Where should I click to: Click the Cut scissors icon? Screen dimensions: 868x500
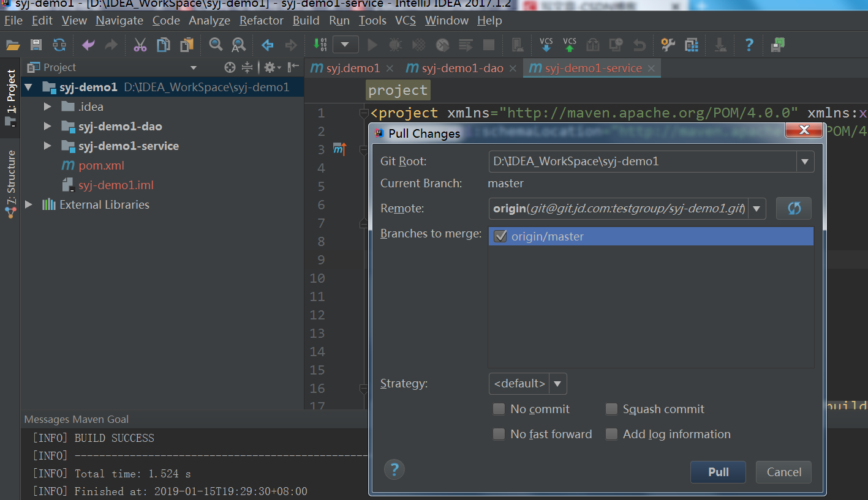coord(140,45)
